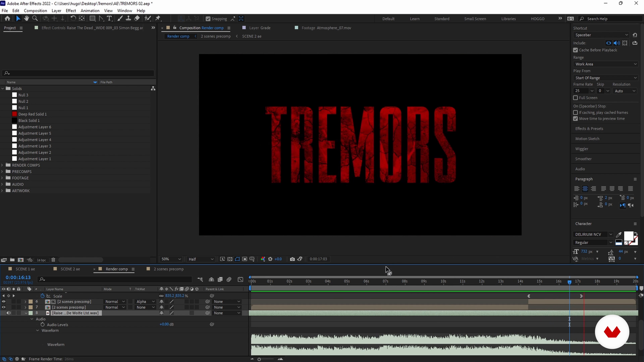Click the white fill color swatch
This screenshot has width=644, height=362.
(629, 236)
